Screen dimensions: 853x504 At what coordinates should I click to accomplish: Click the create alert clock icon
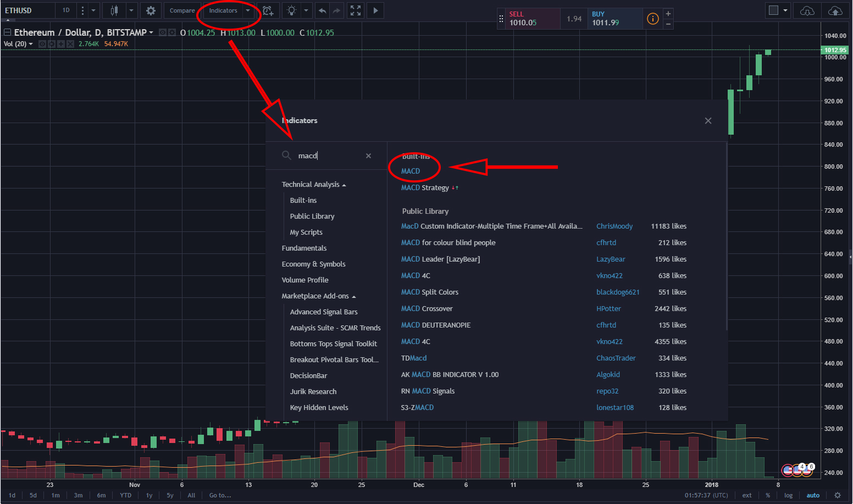coord(268,10)
